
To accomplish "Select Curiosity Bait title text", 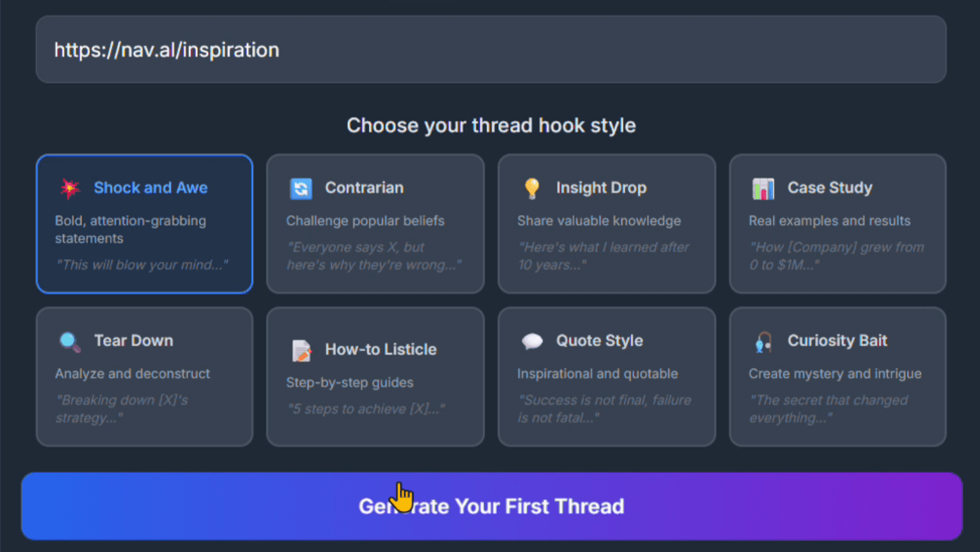I will [837, 340].
